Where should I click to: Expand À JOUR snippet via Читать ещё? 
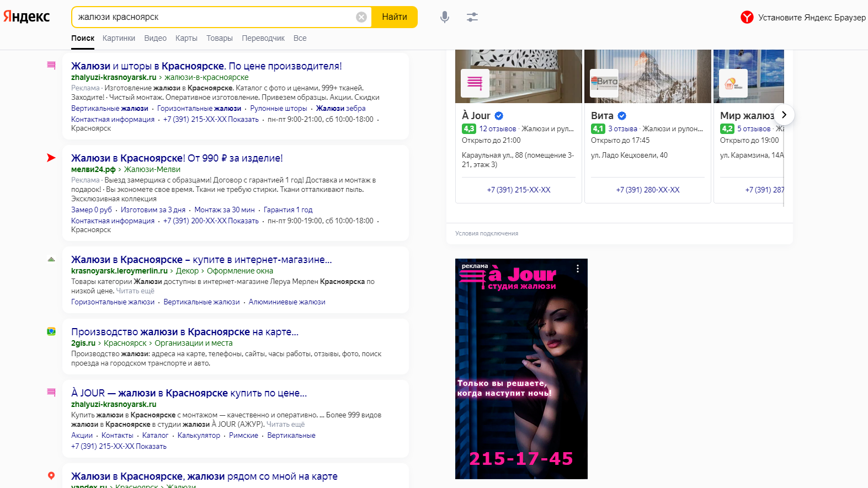[x=285, y=424]
